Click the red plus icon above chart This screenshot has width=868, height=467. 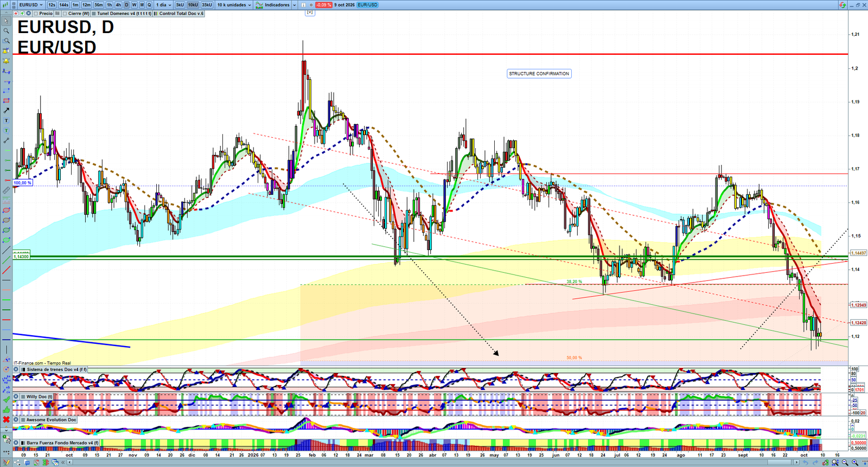click(16, 14)
